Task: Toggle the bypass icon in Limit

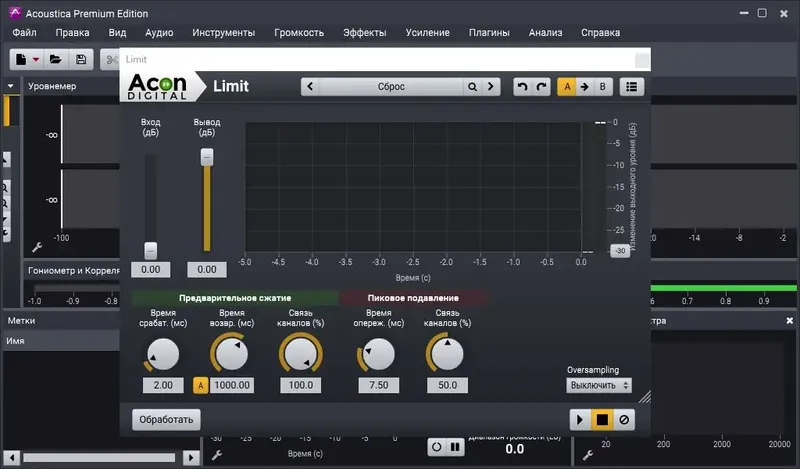Action: point(624,419)
